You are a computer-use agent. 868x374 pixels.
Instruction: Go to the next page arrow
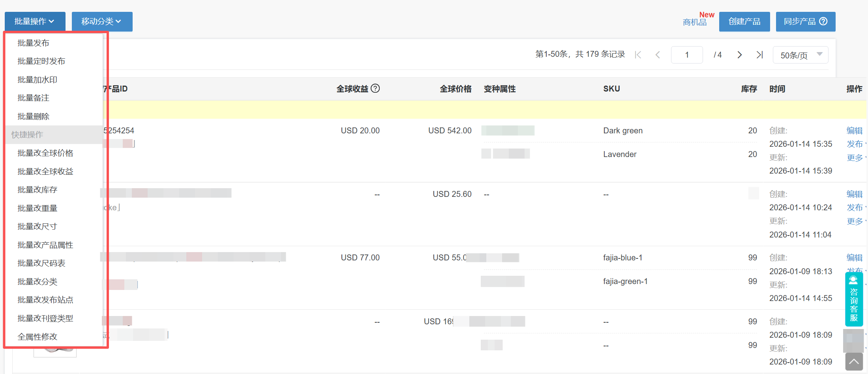(740, 55)
